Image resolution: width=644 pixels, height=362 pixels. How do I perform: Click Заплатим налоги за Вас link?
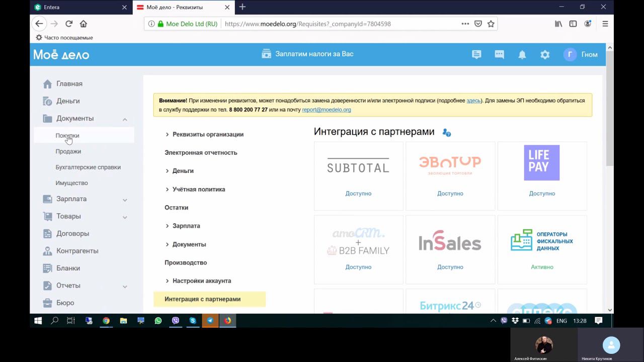[307, 54]
